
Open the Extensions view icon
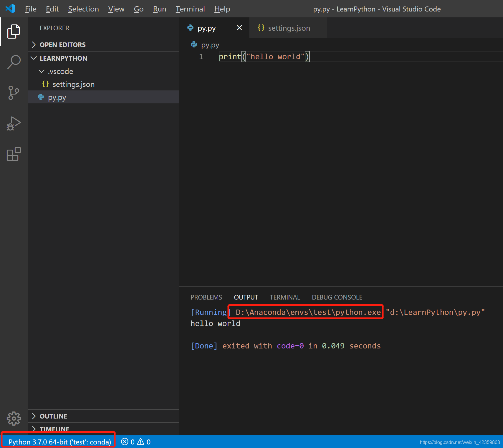[14, 154]
